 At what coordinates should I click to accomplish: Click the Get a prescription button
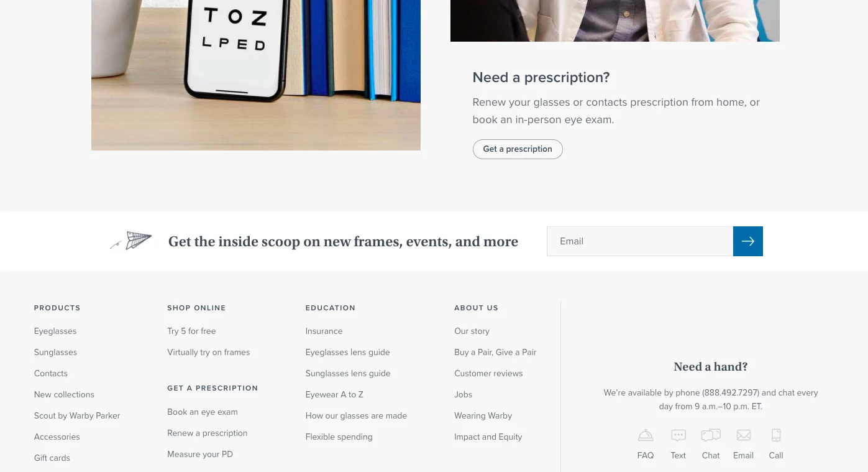pos(518,149)
